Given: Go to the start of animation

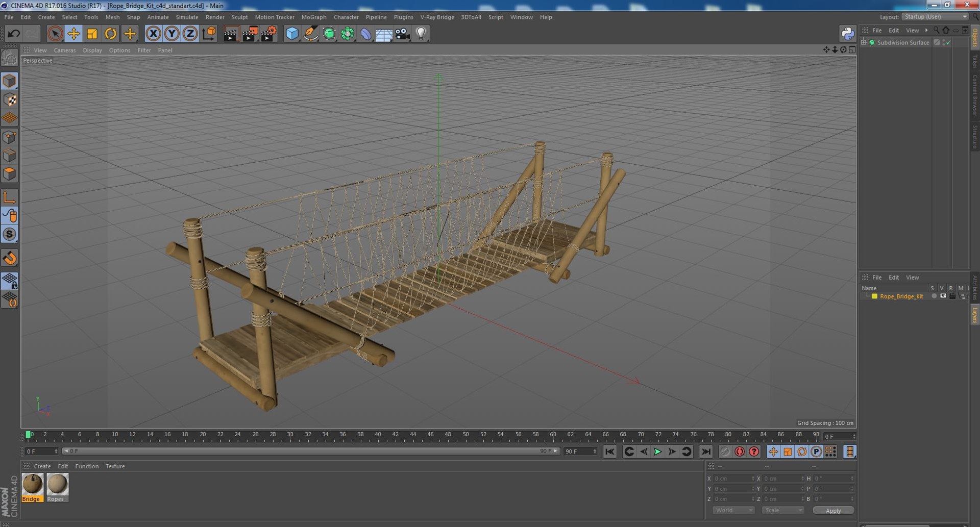Looking at the screenshot, I should [610, 451].
